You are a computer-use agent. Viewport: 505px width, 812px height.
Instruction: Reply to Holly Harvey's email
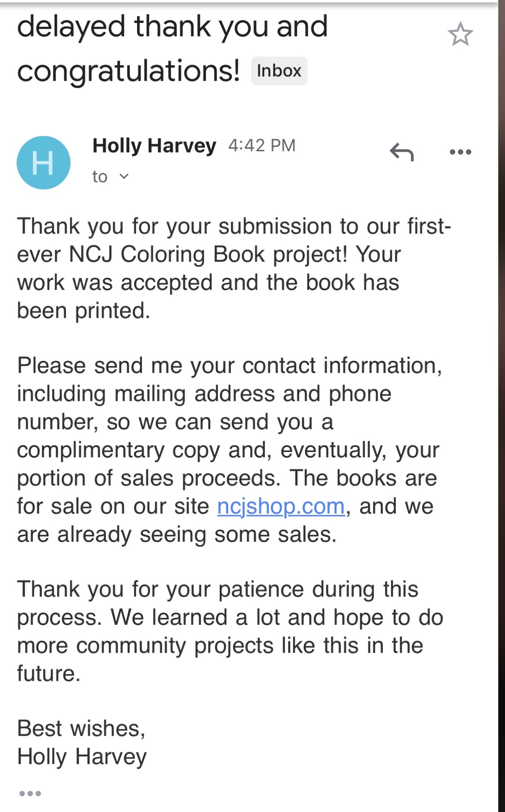point(401,152)
